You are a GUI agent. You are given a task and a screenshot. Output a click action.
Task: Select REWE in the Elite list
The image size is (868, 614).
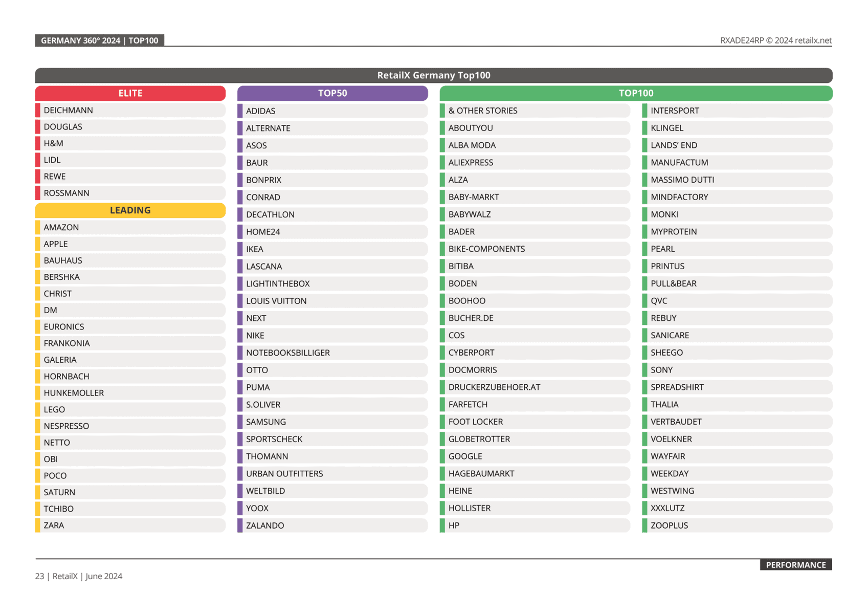(130, 177)
